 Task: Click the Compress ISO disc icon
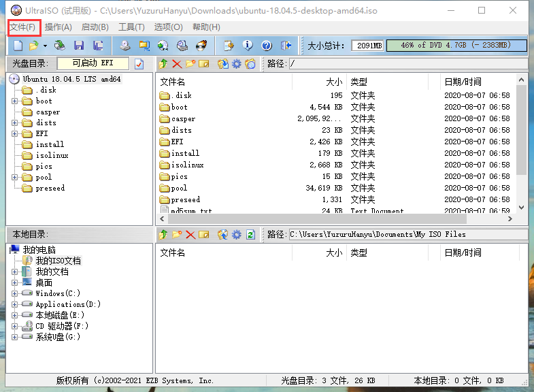[163, 46]
